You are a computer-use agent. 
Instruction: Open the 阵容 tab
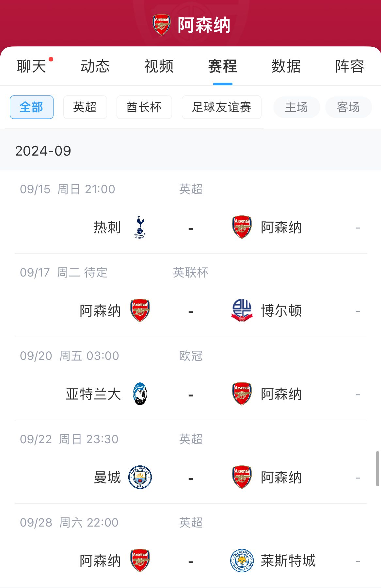point(350,66)
